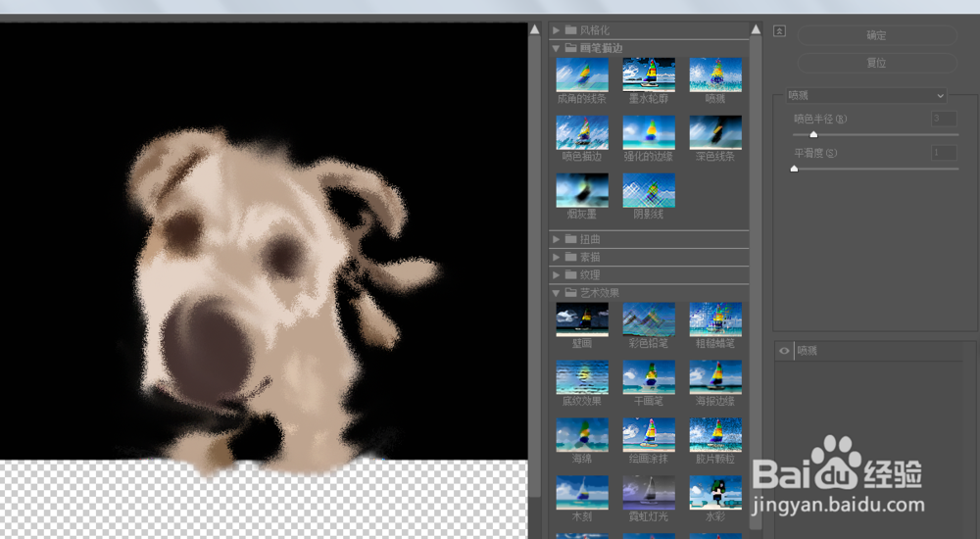Apply the 海报边缘 filter thumbnail
Viewport: 980px width, 539px height.
coord(715,377)
